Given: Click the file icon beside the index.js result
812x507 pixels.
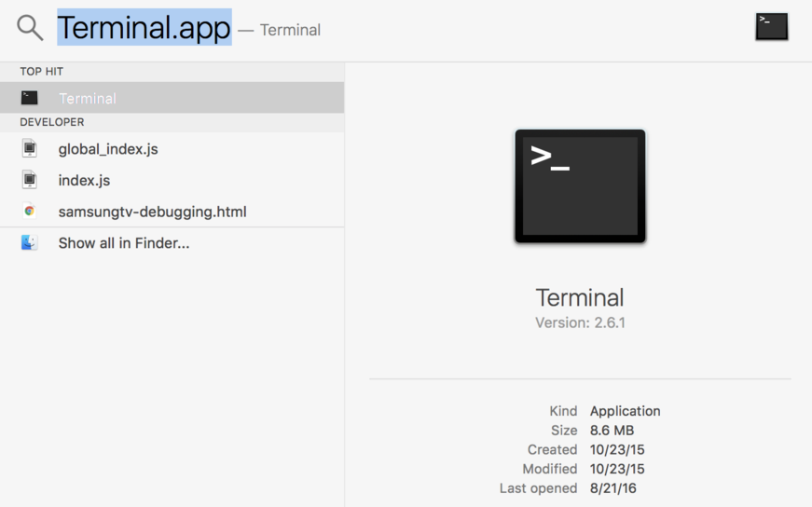Looking at the screenshot, I should coord(30,180).
